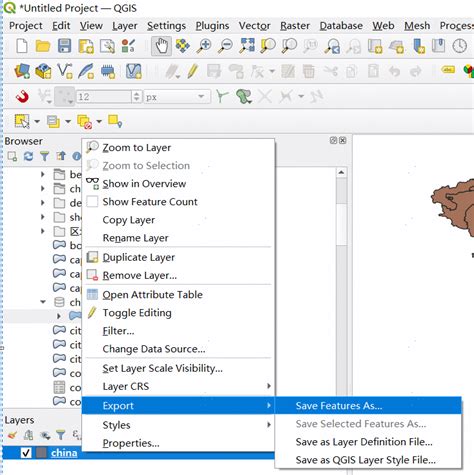474x475 pixels.
Task: Open the Layer menu
Action: (125, 26)
